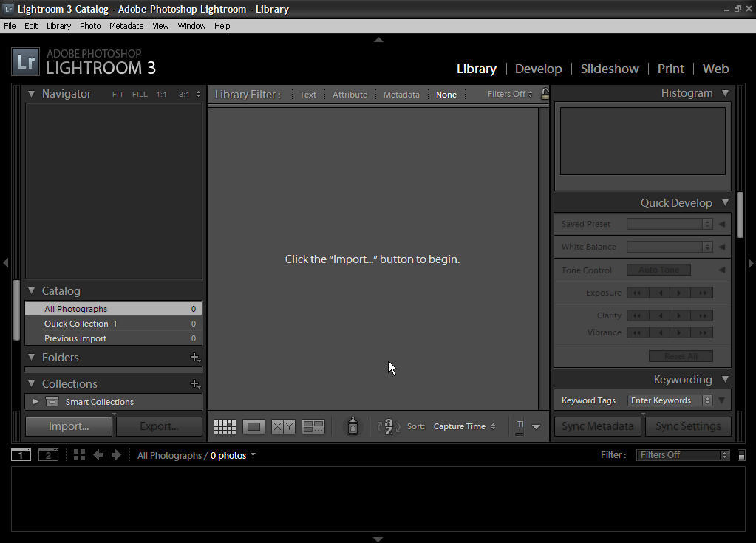Open Saved Preset dropdown

(x=670, y=224)
